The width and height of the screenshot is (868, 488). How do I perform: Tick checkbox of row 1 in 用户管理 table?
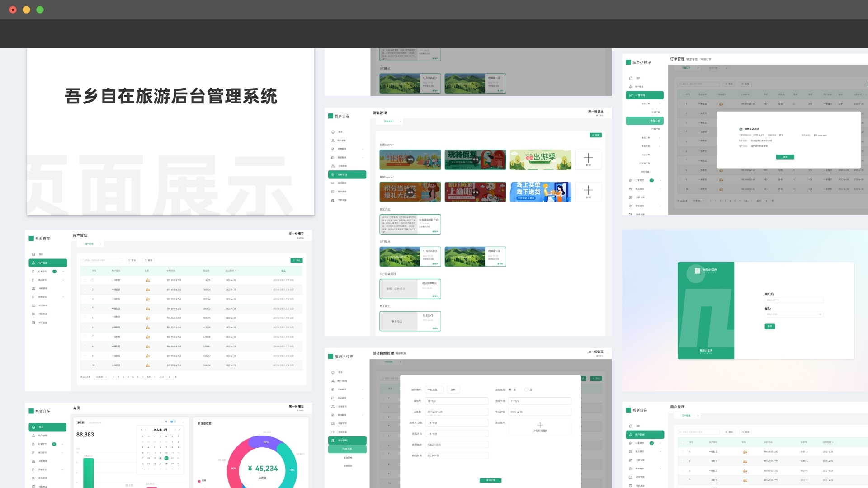(x=85, y=280)
